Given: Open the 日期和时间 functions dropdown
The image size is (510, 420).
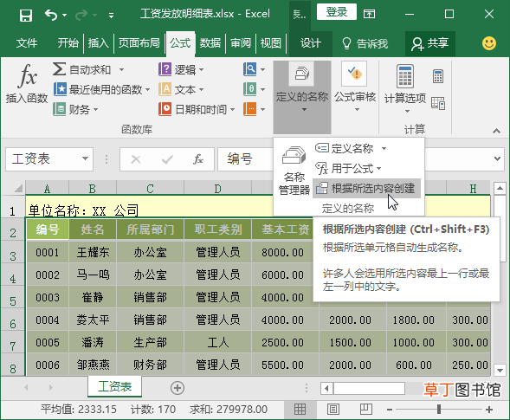Looking at the screenshot, I should (x=197, y=109).
